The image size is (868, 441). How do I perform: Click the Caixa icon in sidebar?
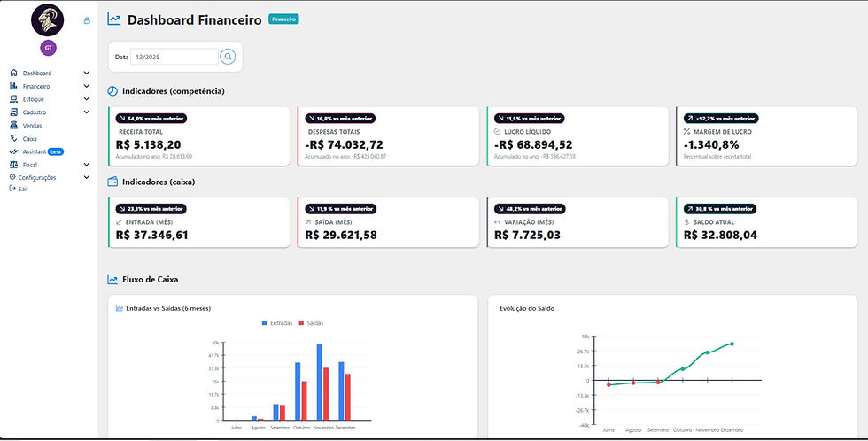tap(13, 139)
